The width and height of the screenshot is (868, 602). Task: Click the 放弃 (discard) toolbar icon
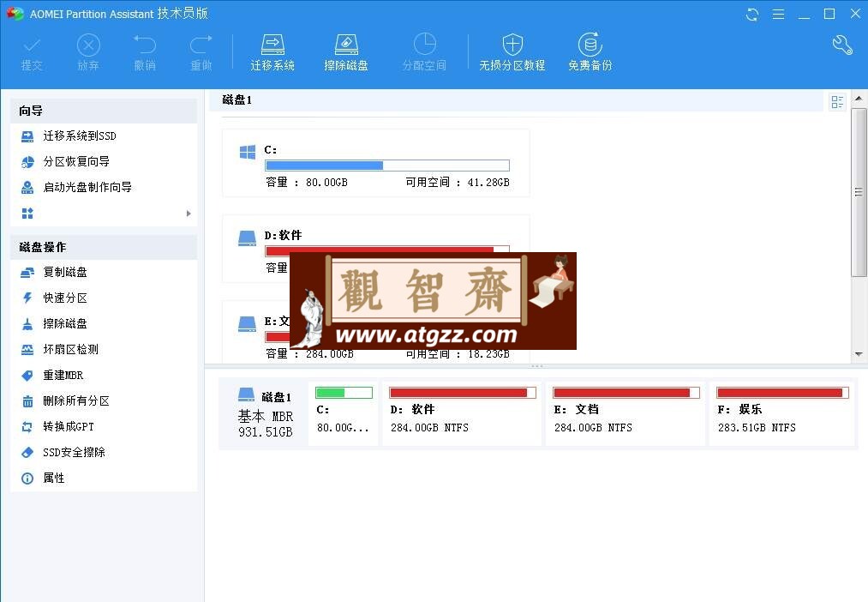88,53
